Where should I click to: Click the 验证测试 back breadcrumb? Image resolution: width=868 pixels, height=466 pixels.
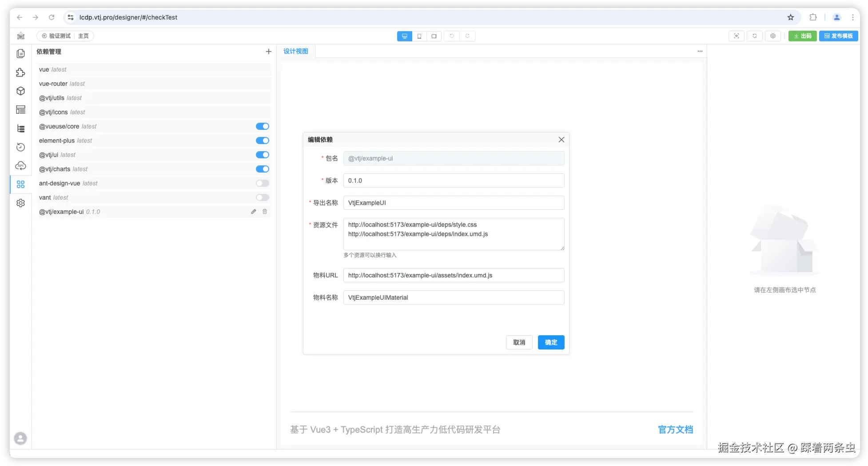click(x=56, y=36)
